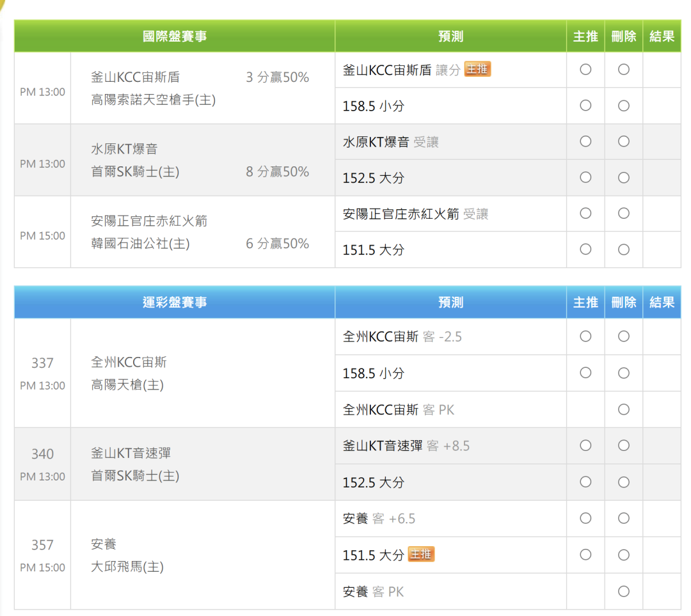The width and height of the screenshot is (691, 616).
Task: Click the 結果 column header in blue table
Action: click(662, 303)
